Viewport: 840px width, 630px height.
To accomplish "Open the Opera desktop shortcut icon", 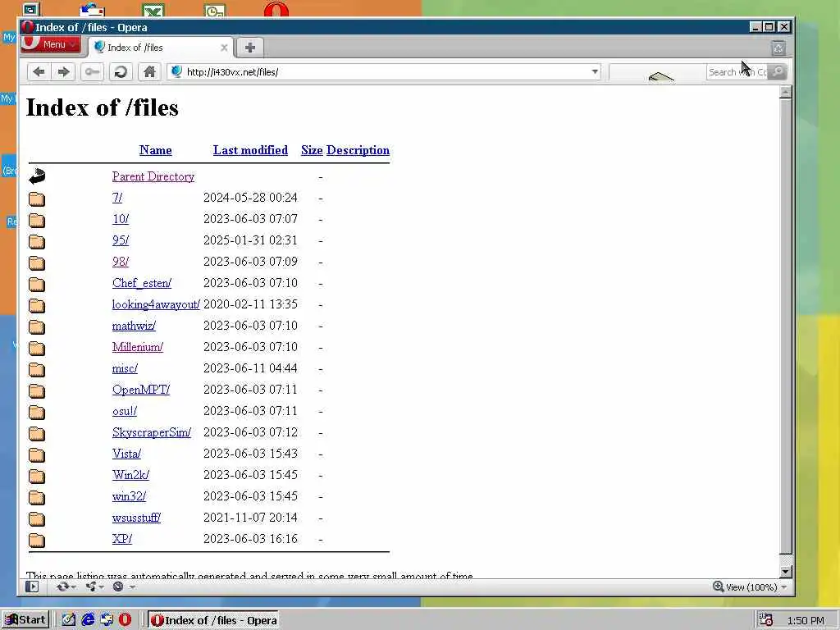I will click(276, 10).
